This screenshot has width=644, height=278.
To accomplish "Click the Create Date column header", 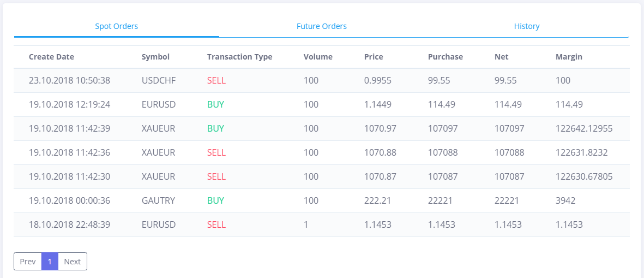I will (x=51, y=57).
